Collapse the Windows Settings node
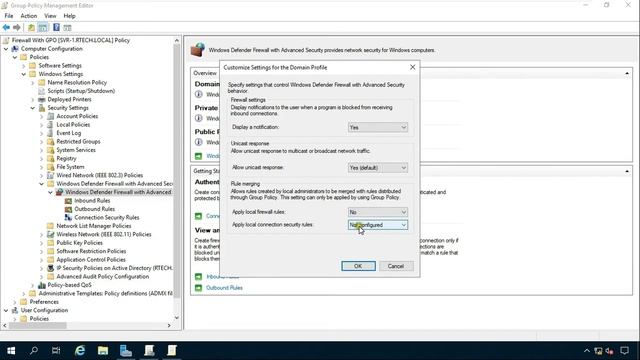Image resolution: width=640 pixels, height=360 pixels. click(24, 74)
